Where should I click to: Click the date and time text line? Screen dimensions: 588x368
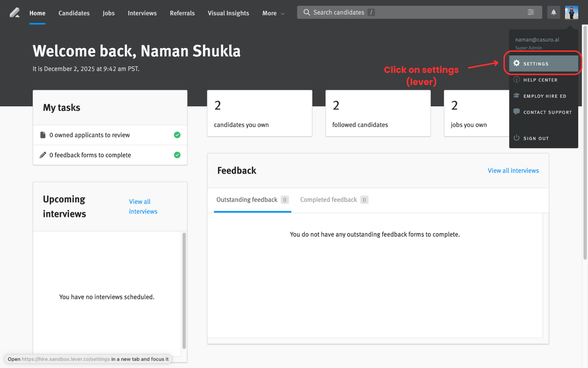[x=86, y=69]
